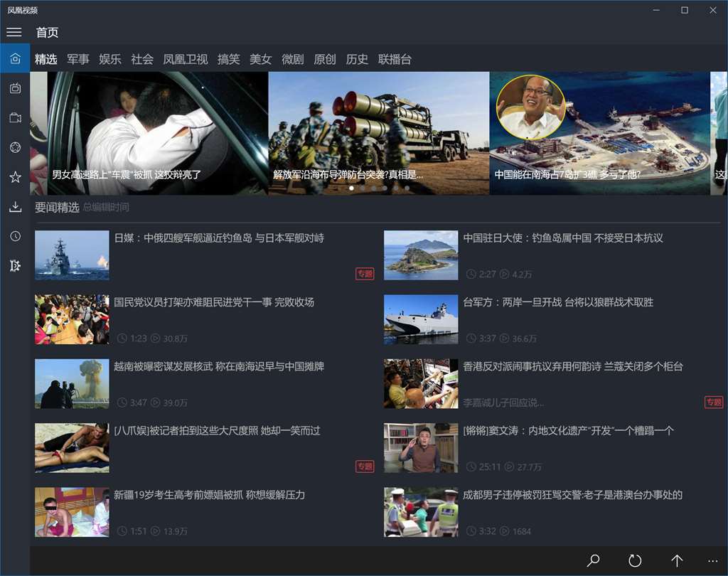Viewport: 728px width, 576px height.
Task: Open headline 国民党议员打架亦难阻民进党
Action: (x=214, y=302)
